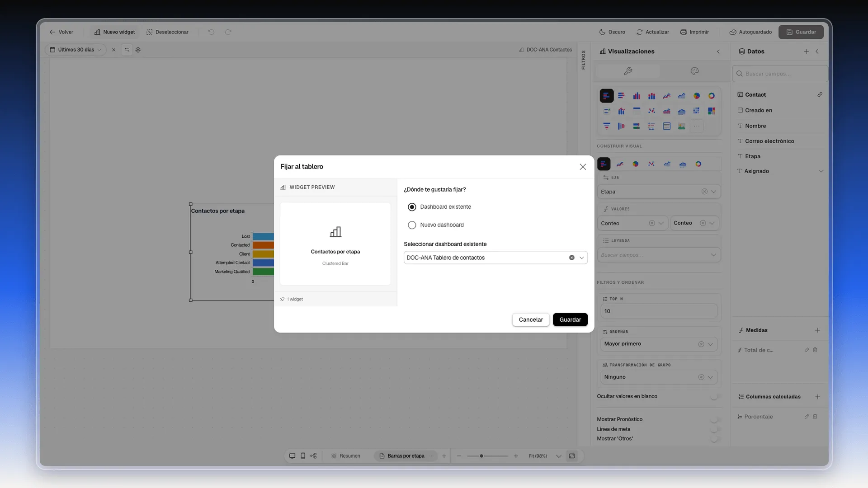
Task: Click Nuevo widget in the top toolbar
Action: 115,32
